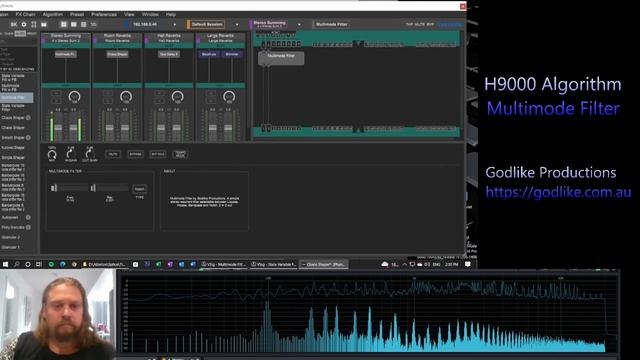The height and width of the screenshot is (360, 640).
Task: Open the Windows Start menu
Action: tap(5, 264)
